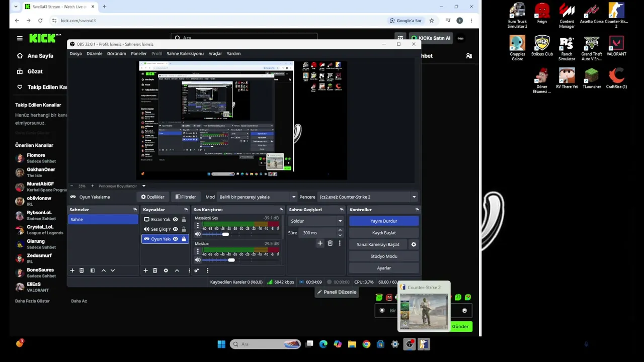Toggle visibility of Ekran Yakalama source
644x362 pixels.
tap(175, 220)
